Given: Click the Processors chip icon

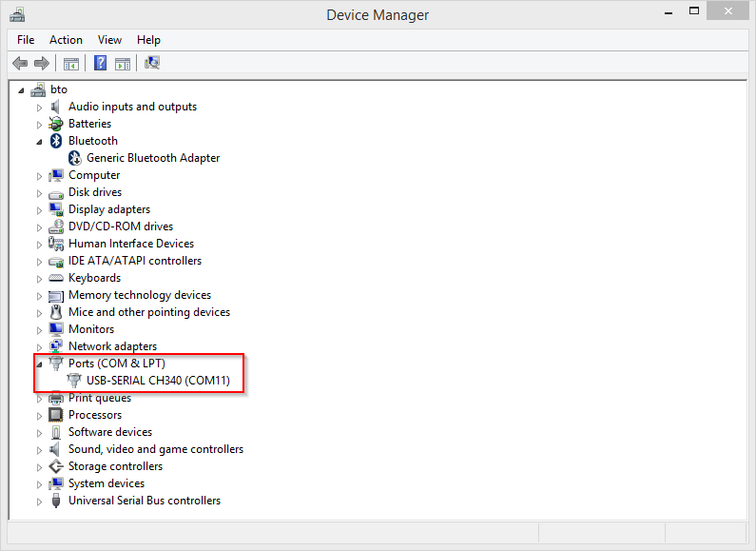Looking at the screenshot, I should 56,415.
